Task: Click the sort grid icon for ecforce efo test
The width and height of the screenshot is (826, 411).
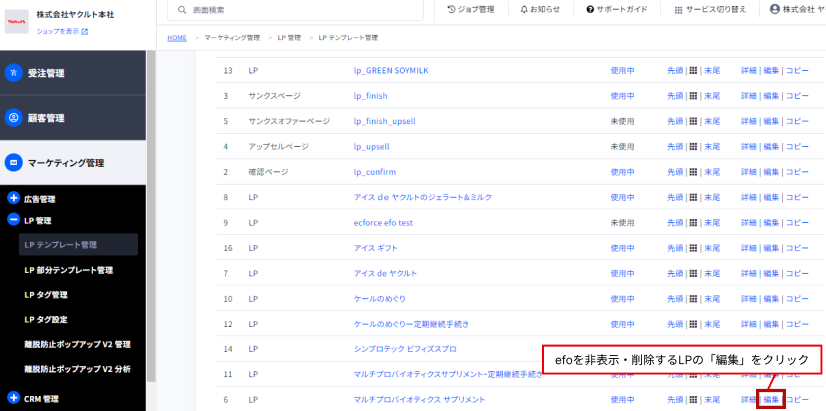Action: (694, 223)
